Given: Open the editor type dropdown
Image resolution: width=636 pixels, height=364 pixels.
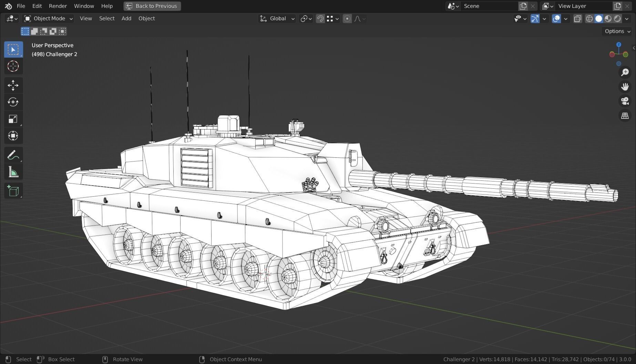Looking at the screenshot, I should pyautogui.click(x=11, y=19).
